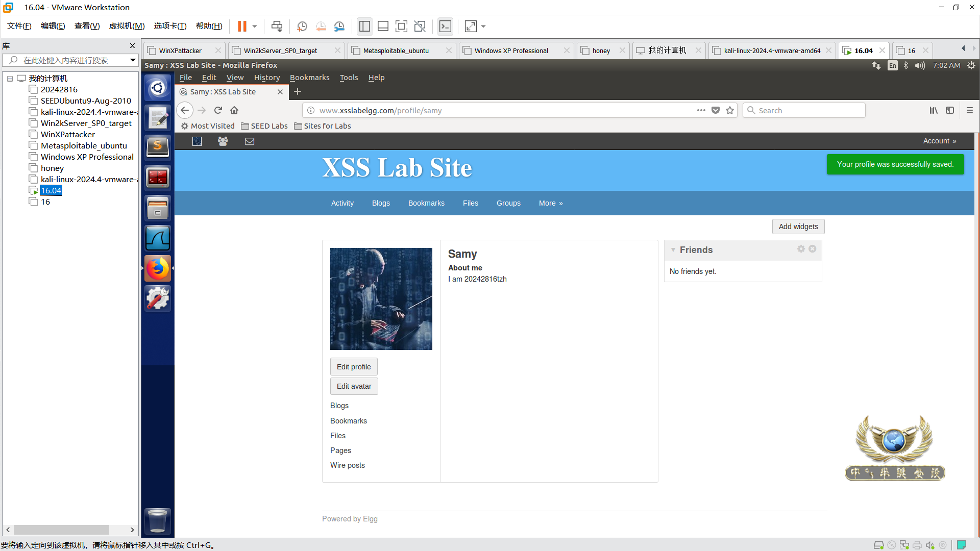
Task: Launch Wireshark from Ubuntu dock
Action: click(157, 238)
